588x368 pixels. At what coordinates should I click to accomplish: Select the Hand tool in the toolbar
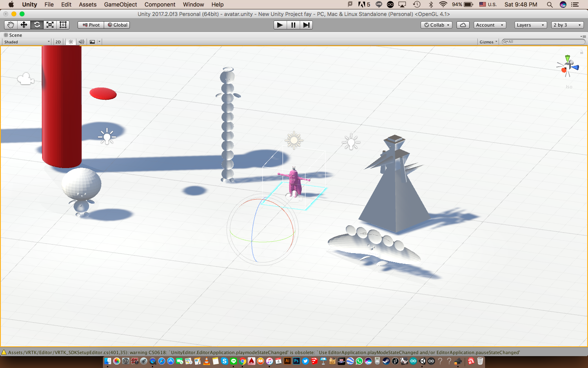pyautogui.click(x=11, y=25)
